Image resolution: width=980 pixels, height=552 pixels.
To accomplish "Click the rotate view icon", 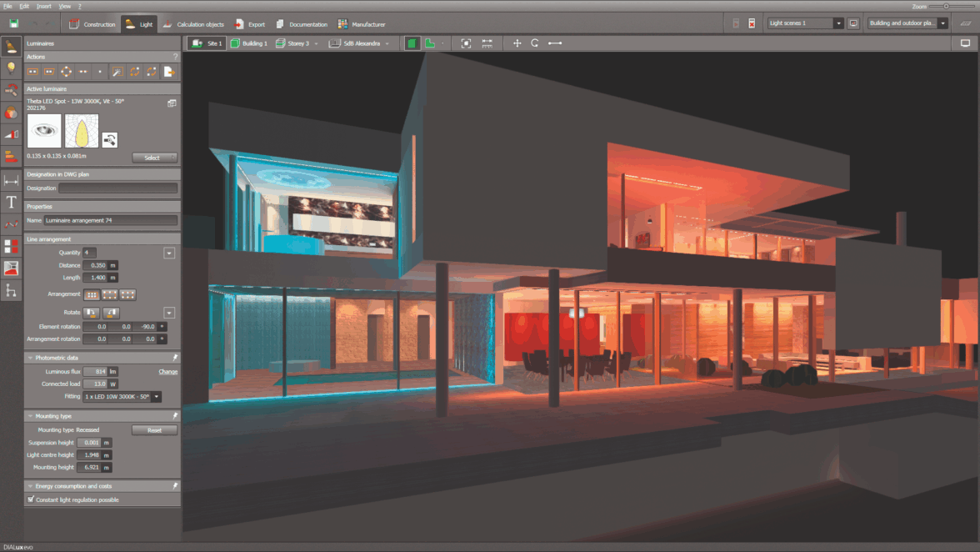I will point(535,43).
